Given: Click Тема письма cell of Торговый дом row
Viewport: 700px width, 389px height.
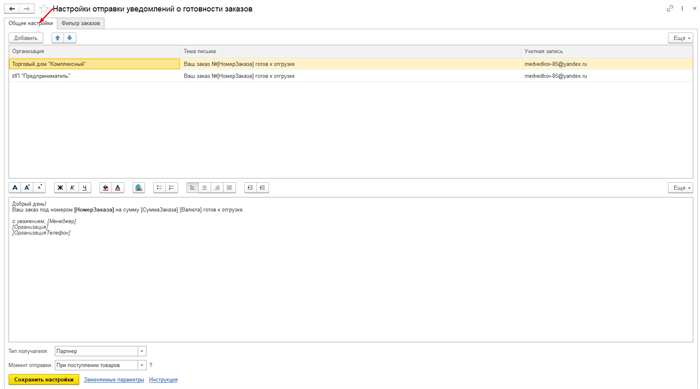Looking at the screenshot, I should click(351, 64).
